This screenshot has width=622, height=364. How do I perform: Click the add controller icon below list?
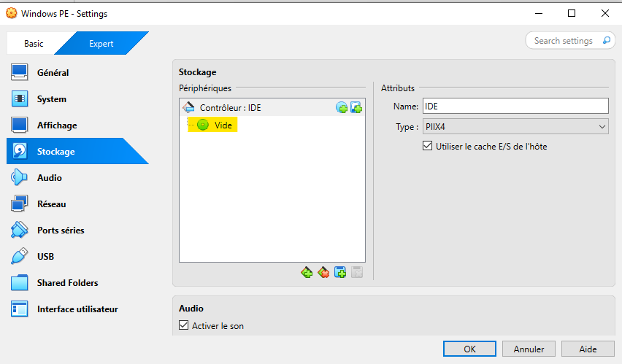coord(307,272)
